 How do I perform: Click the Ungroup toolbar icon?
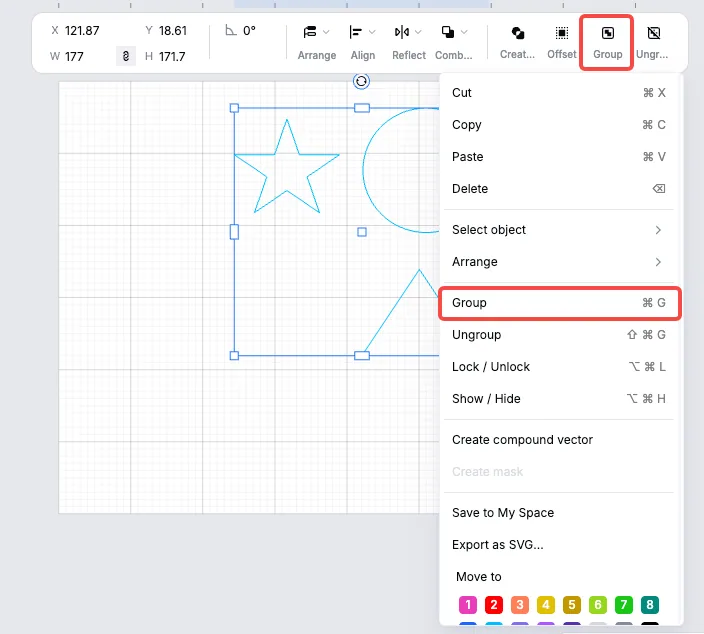coord(653,33)
